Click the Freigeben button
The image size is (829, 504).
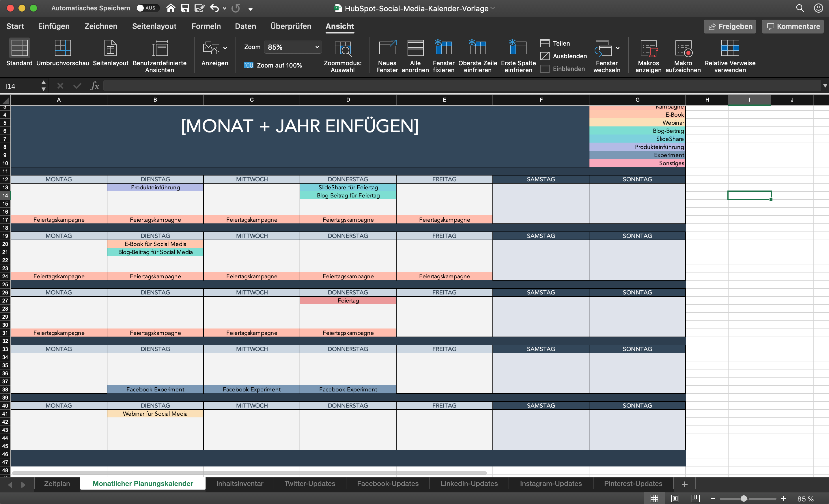coord(730,27)
